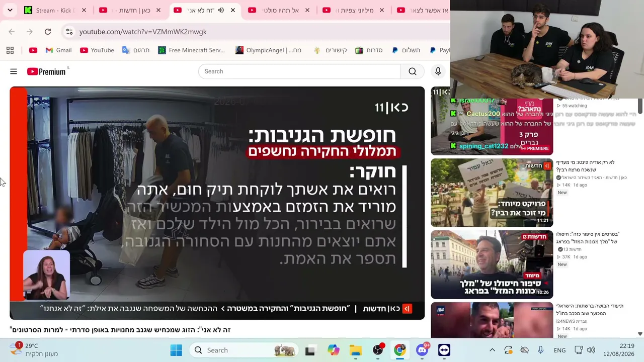Click the address bar URL

(143, 32)
